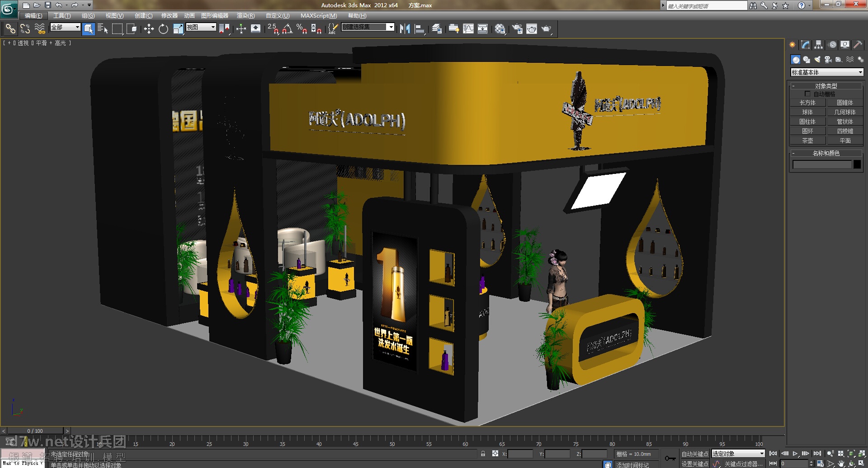868x468 pixels.
Task: Select the Scale tool
Action: (x=178, y=29)
